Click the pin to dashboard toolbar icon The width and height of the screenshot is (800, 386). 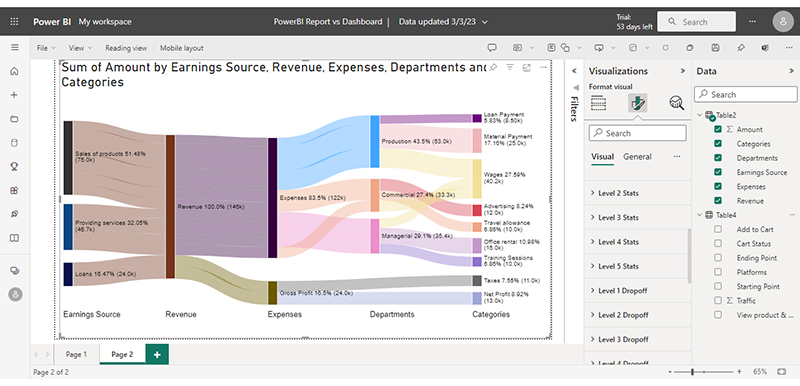click(741, 48)
